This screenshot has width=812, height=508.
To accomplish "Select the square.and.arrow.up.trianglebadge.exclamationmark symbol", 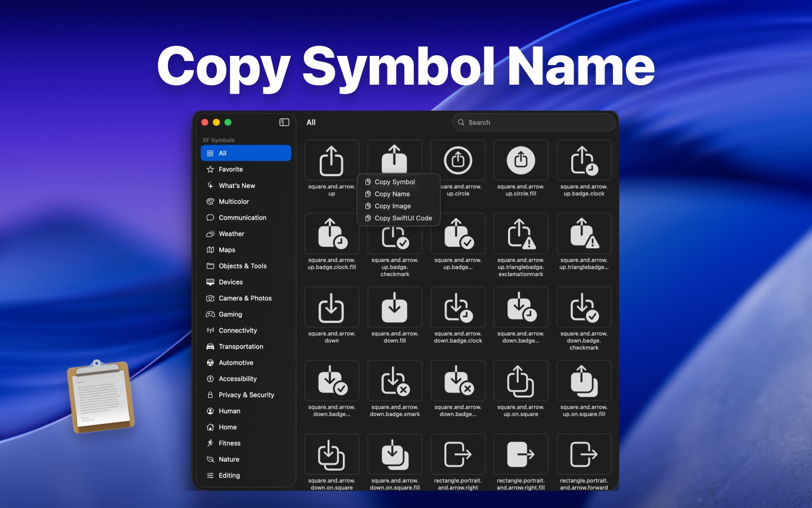I will click(x=521, y=234).
